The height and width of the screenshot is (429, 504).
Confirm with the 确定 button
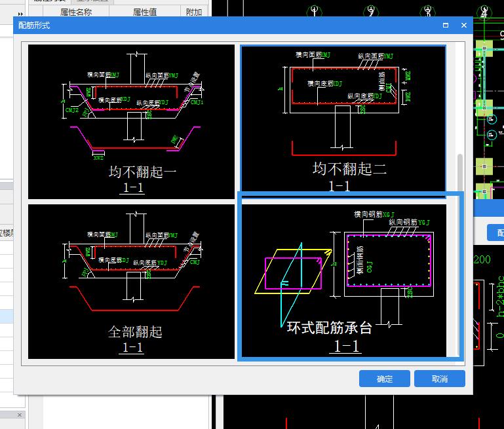pyautogui.click(x=385, y=379)
